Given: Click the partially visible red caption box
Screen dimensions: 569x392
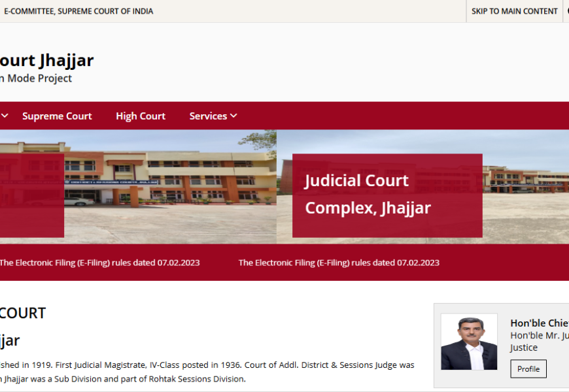Looking at the screenshot, I should coord(32,195).
